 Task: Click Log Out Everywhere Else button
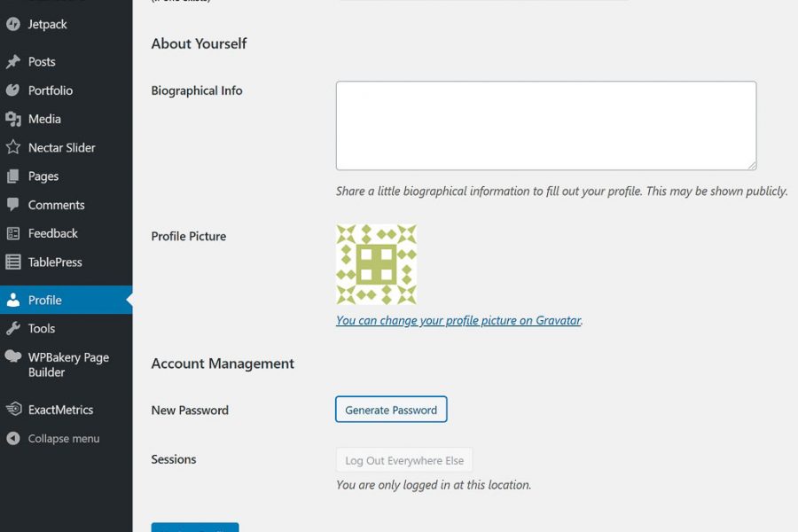pyautogui.click(x=404, y=460)
